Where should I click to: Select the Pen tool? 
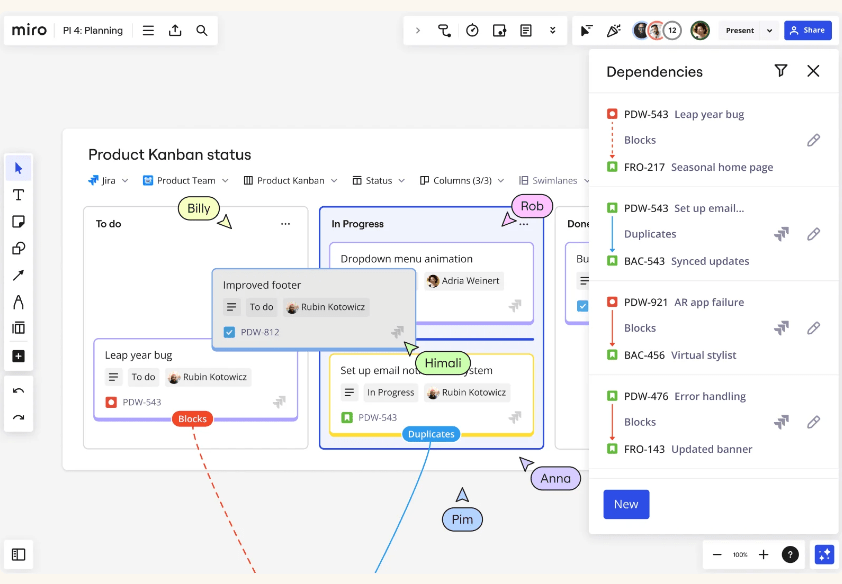tap(18, 302)
